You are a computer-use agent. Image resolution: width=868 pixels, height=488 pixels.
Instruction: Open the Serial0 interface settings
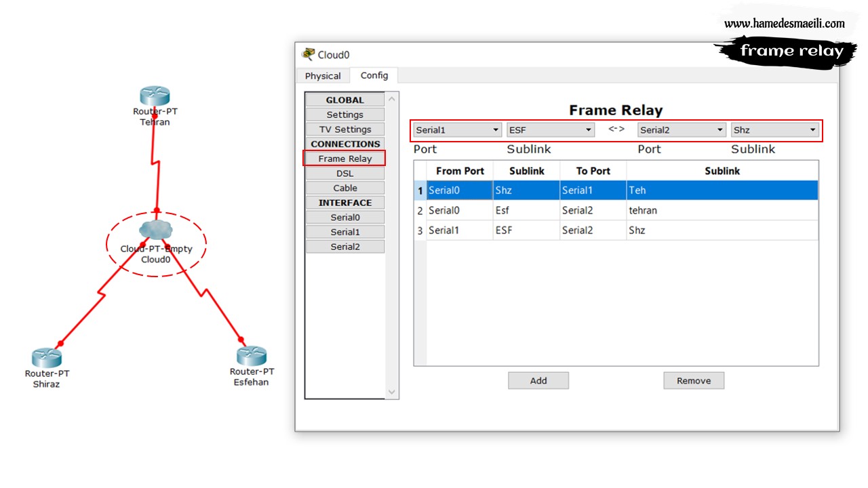coord(345,218)
